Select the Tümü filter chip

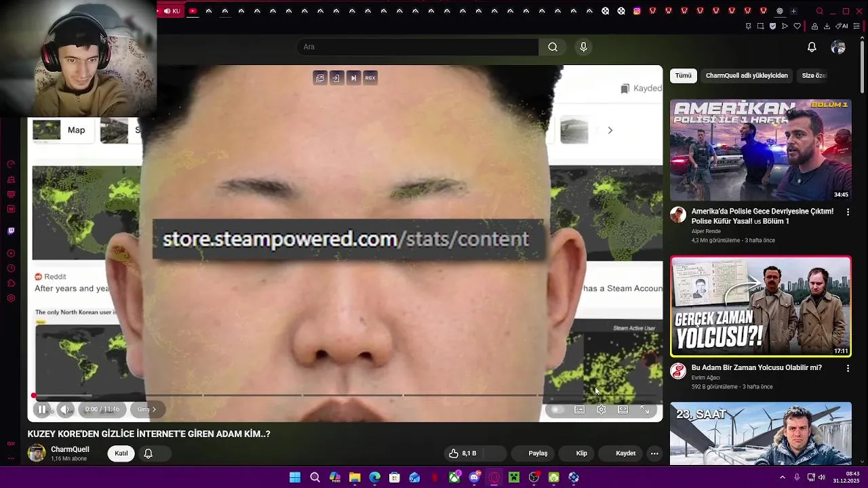click(684, 76)
